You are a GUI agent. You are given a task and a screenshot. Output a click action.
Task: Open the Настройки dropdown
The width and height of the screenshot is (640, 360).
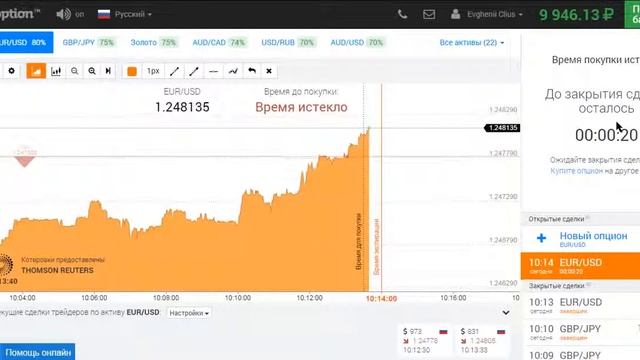[x=189, y=313]
